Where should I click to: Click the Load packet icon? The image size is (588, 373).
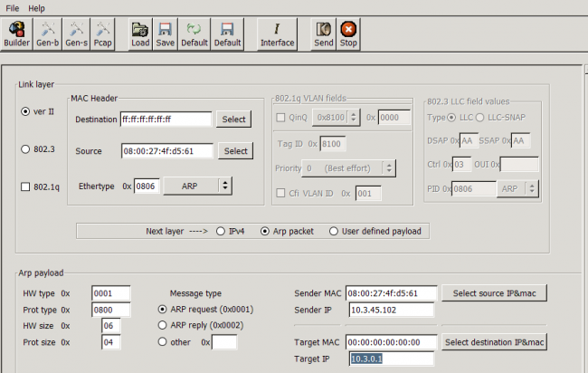140,34
